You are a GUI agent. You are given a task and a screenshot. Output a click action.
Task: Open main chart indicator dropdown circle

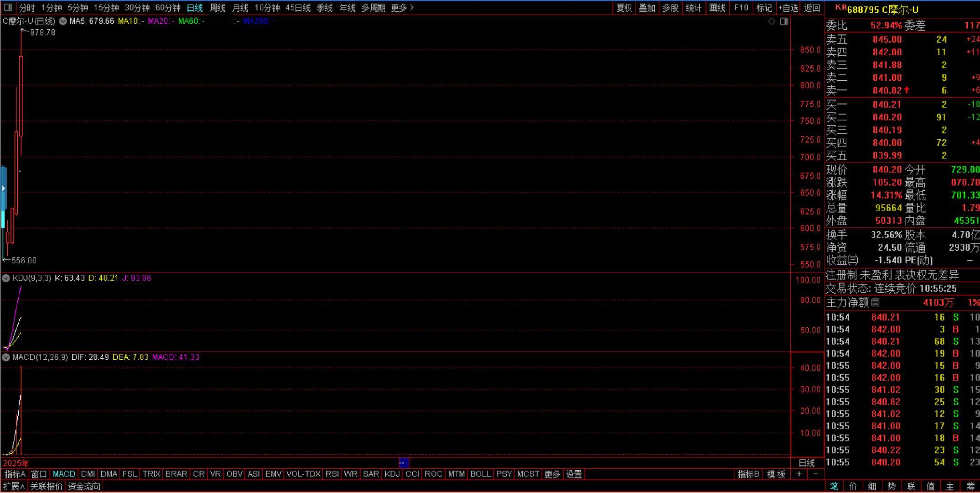coord(63,21)
